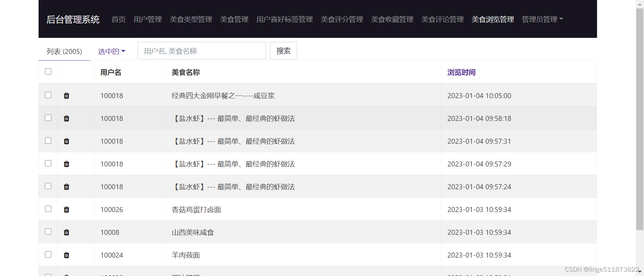The image size is (644, 276).
Task: Open 美食管理 page
Action: pyautogui.click(x=234, y=19)
